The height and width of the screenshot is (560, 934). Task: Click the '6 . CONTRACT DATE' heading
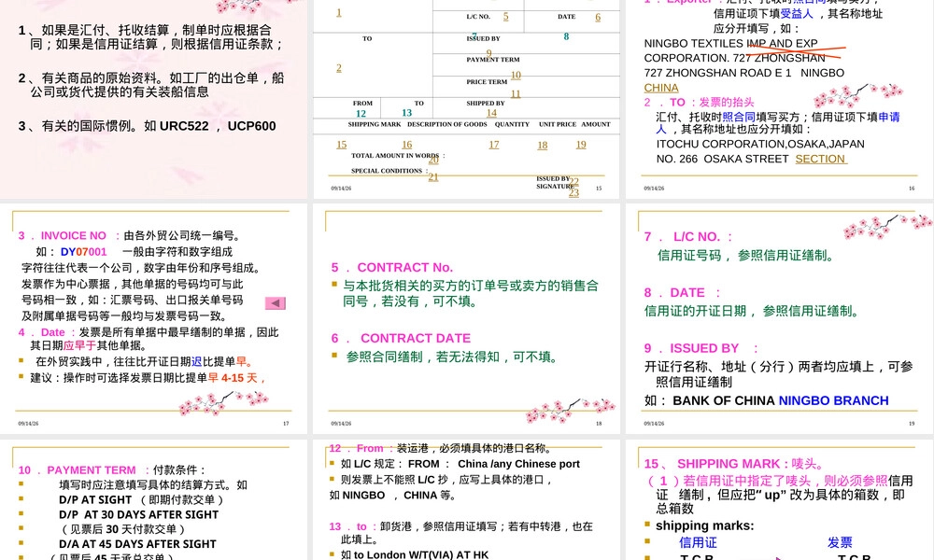point(401,339)
